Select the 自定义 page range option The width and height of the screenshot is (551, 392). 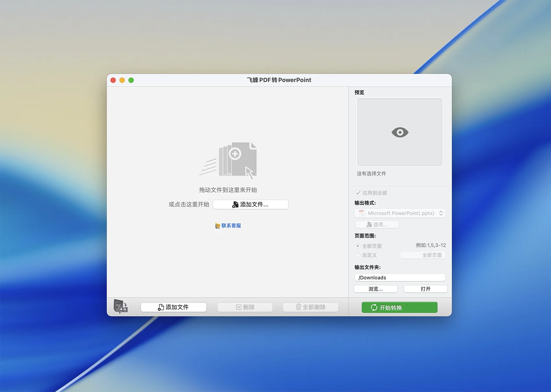358,255
